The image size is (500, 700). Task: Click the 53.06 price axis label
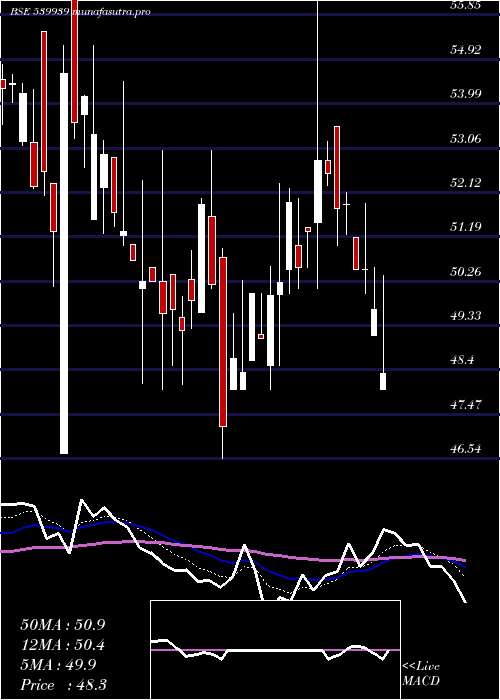(x=465, y=138)
